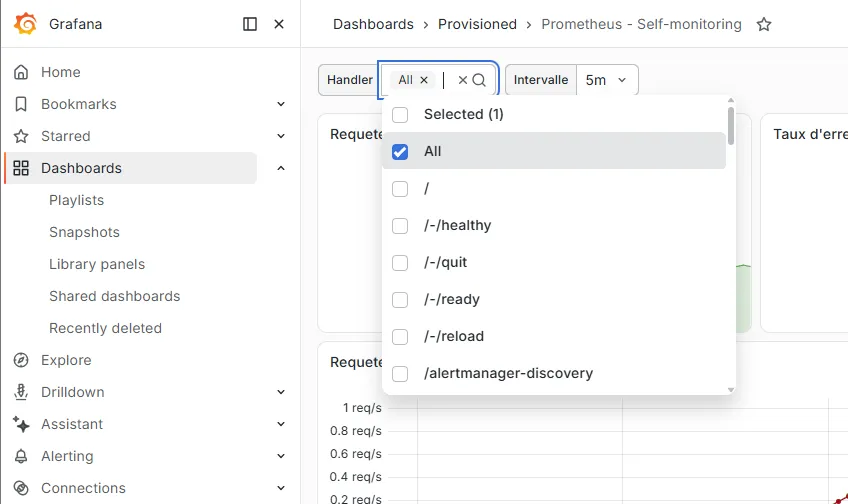Open the Alerting page link

tap(67, 456)
